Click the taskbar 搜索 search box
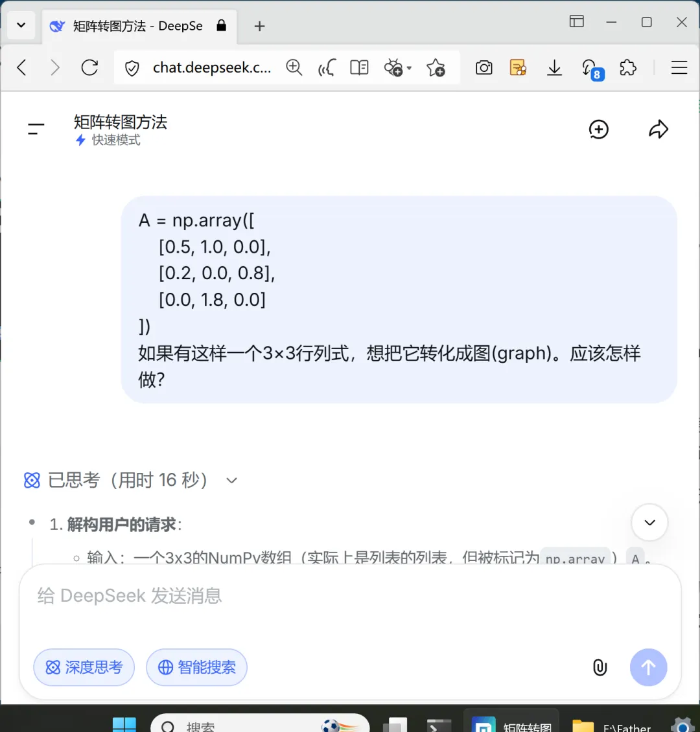The height and width of the screenshot is (732, 700). coord(260,723)
